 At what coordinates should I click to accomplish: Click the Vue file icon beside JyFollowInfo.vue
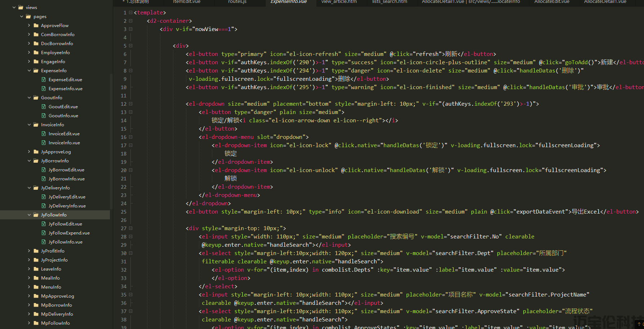point(44,242)
